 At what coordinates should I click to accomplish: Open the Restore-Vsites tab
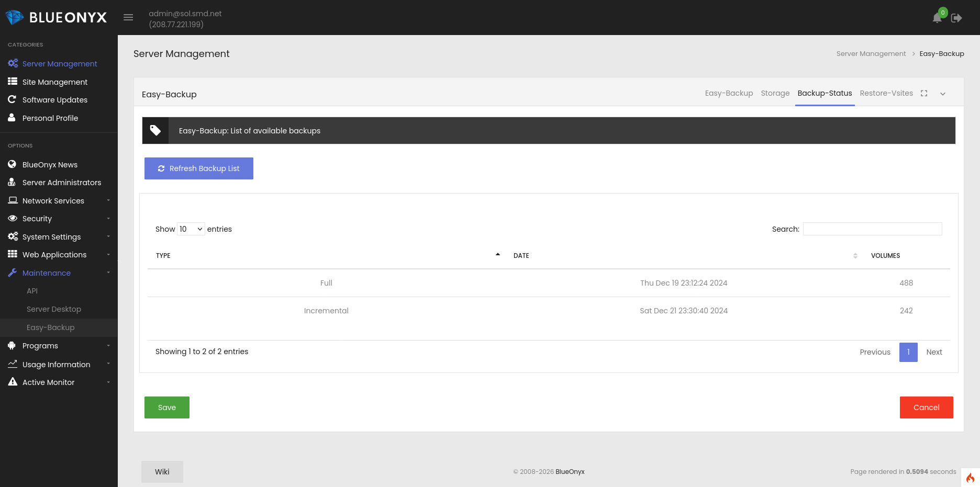pyautogui.click(x=886, y=93)
